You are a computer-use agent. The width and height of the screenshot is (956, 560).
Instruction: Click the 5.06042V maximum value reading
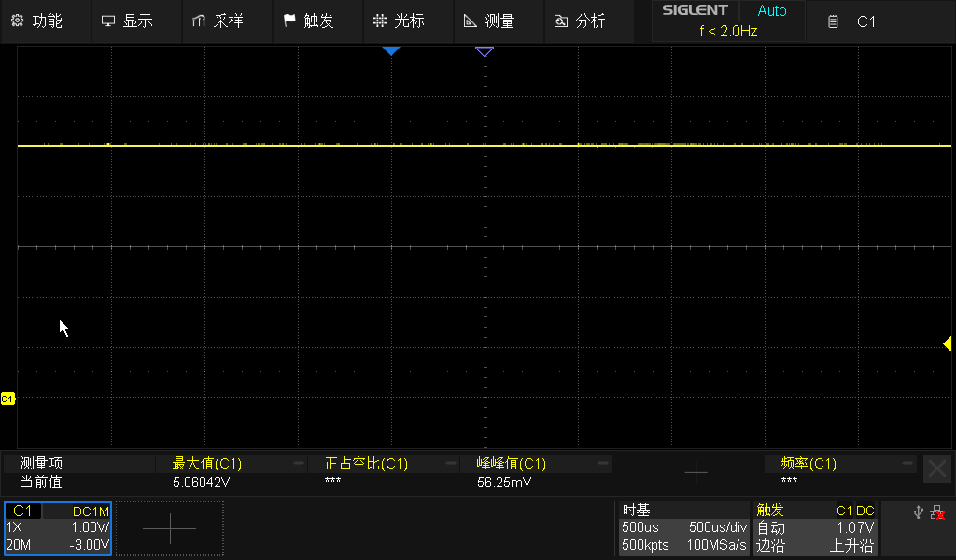(202, 483)
